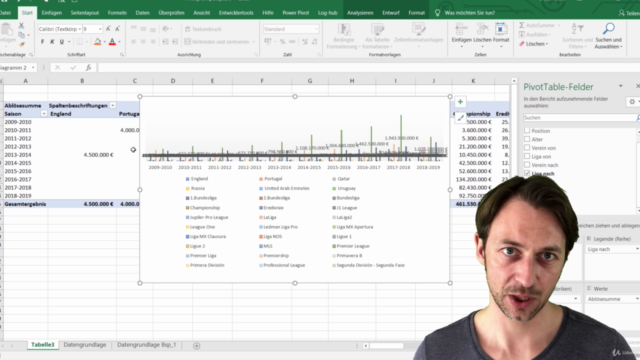Click the Cut scissors icon
The image size is (640, 360).
pyautogui.click(x=21, y=26)
